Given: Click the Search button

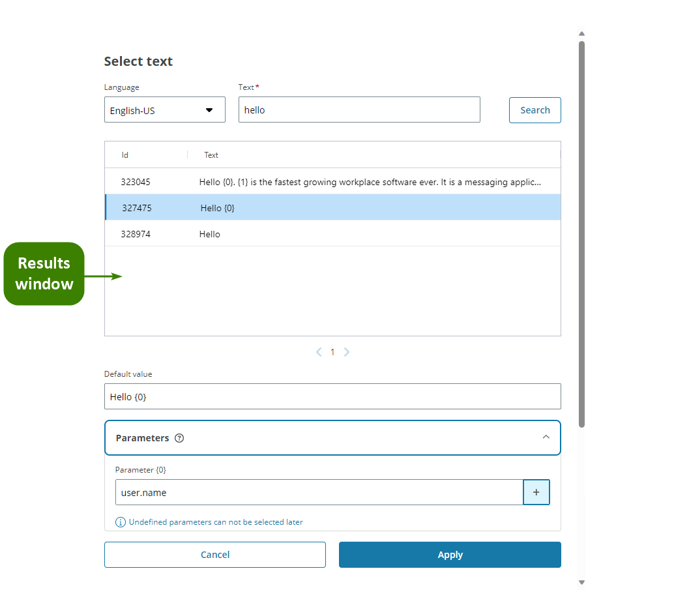Looking at the screenshot, I should click(x=535, y=110).
